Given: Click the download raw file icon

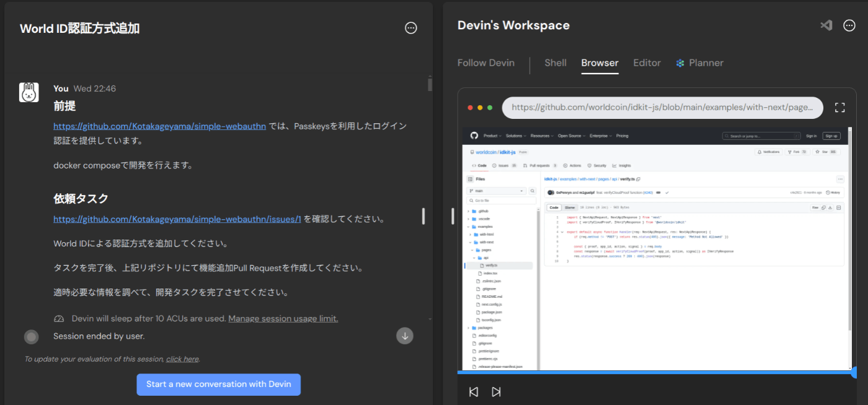Looking at the screenshot, I should 830,207.
